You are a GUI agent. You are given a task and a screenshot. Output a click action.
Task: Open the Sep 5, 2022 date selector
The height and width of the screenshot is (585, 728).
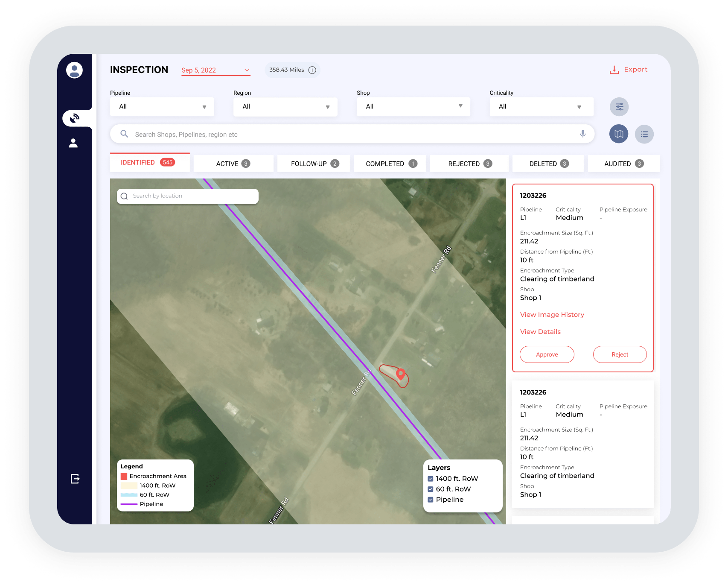point(215,70)
